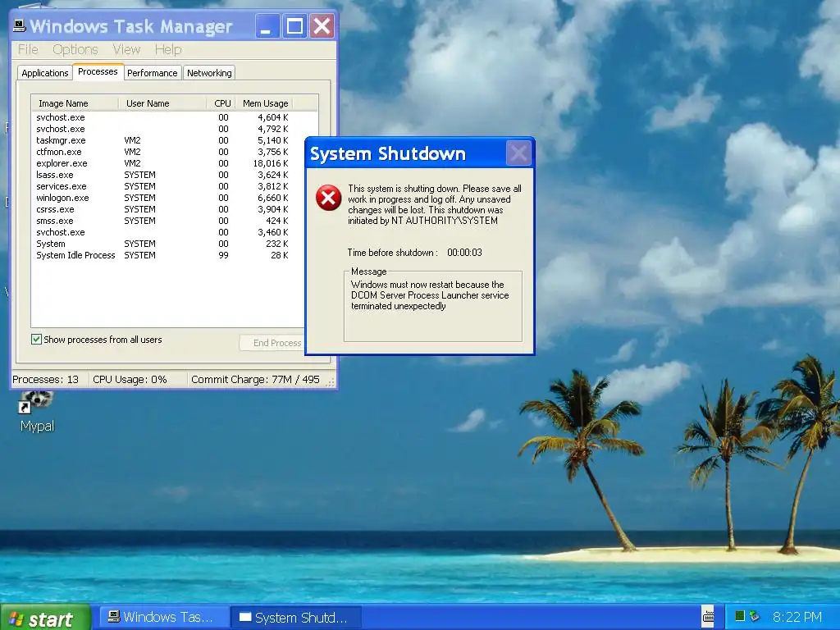Screen dimensions: 840x630
Task: Switch to Windows Task Manager taskbar button
Action: pyautogui.click(x=165, y=617)
